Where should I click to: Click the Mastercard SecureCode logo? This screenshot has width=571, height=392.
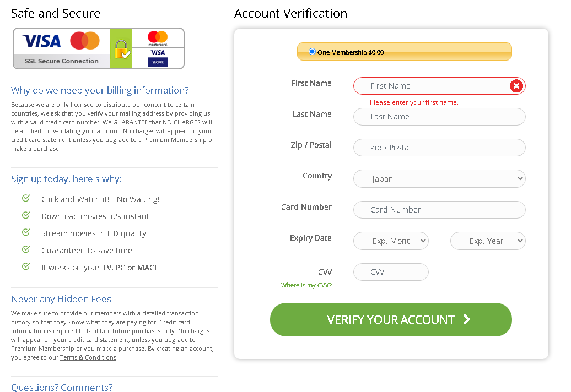(158, 39)
